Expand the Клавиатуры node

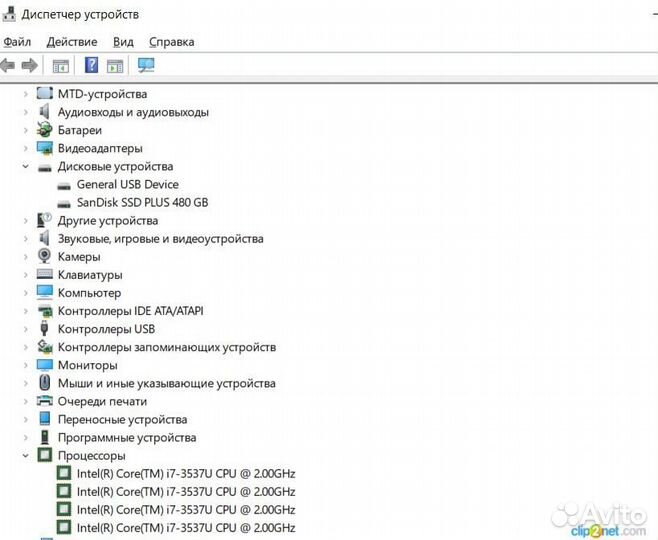[x=26, y=275]
